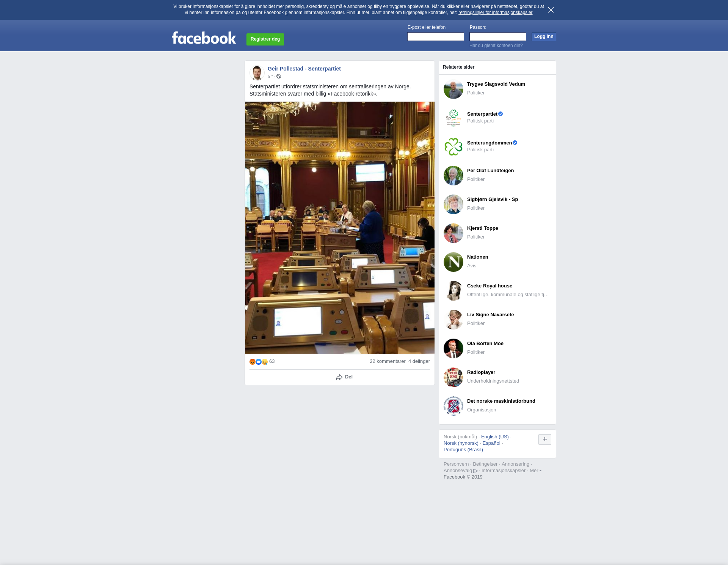The image size is (728, 565).
Task: Switch language to Português (Brasil)
Action: [x=463, y=450]
